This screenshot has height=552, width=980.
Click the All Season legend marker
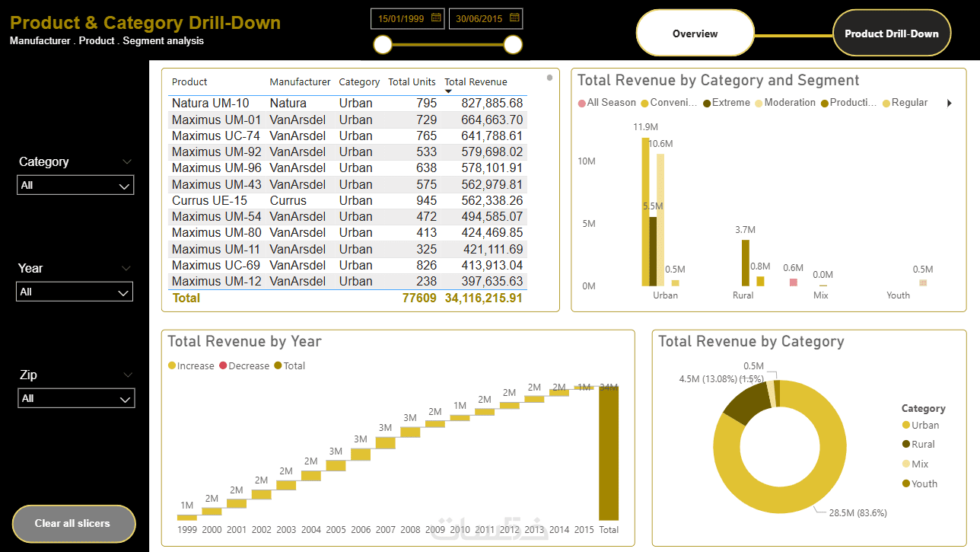(x=582, y=103)
